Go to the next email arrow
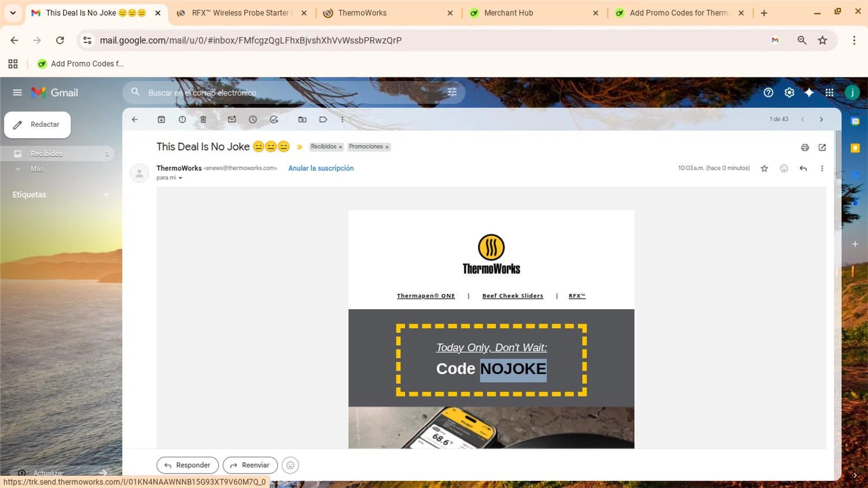Image resolution: width=868 pixels, height=488 pixels. (821, 119)
